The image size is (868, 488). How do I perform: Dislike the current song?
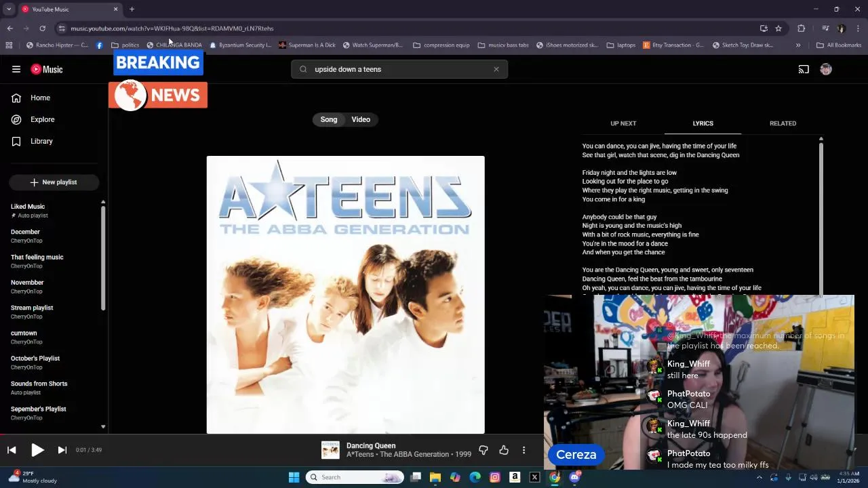484,450
